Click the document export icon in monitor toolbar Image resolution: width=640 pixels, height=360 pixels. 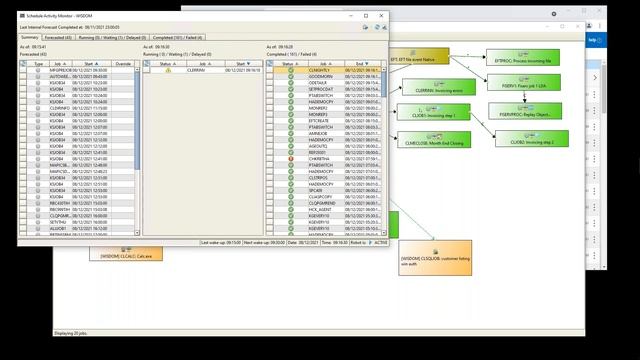pos(365,27)
